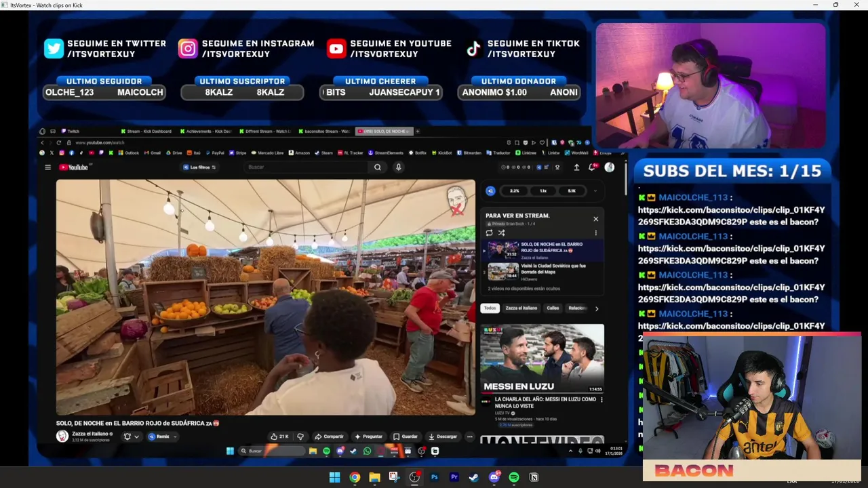This screenshot has width=868, height=488.
Task: Open YouTube notifications bell in header
Action: [x=592, y=167]
